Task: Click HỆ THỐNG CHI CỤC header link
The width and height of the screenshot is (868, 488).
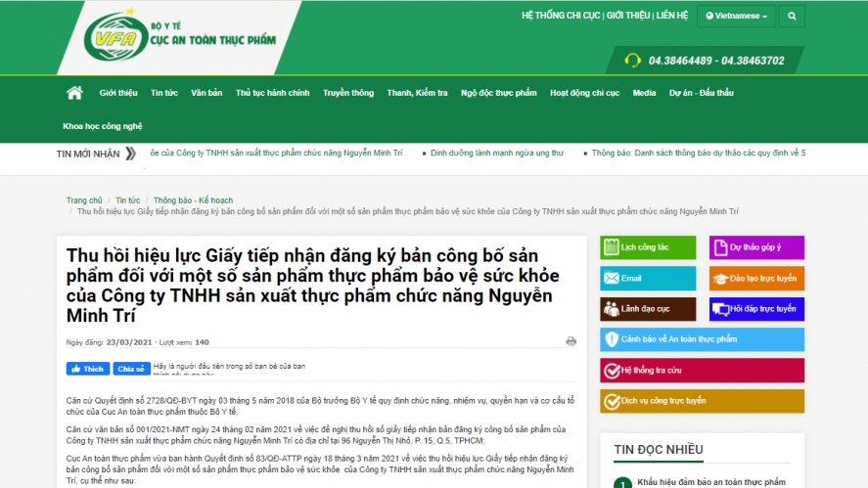Action: pos(561,16)
